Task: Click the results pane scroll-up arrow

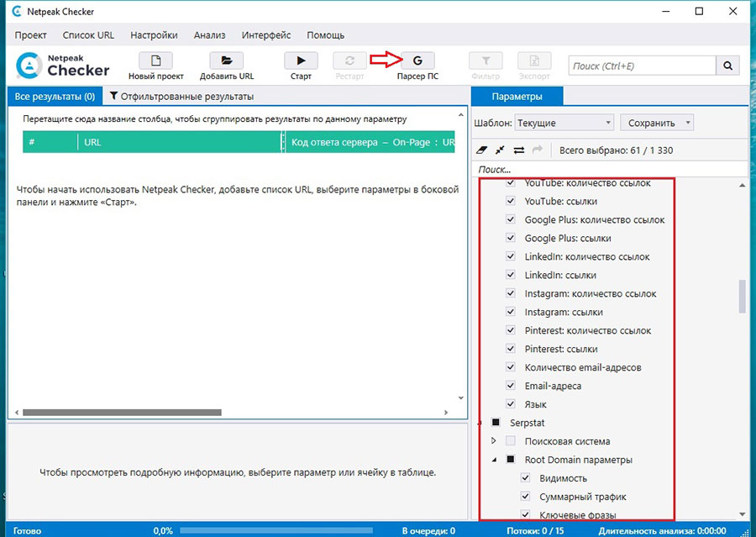Action: click(461, 115)
